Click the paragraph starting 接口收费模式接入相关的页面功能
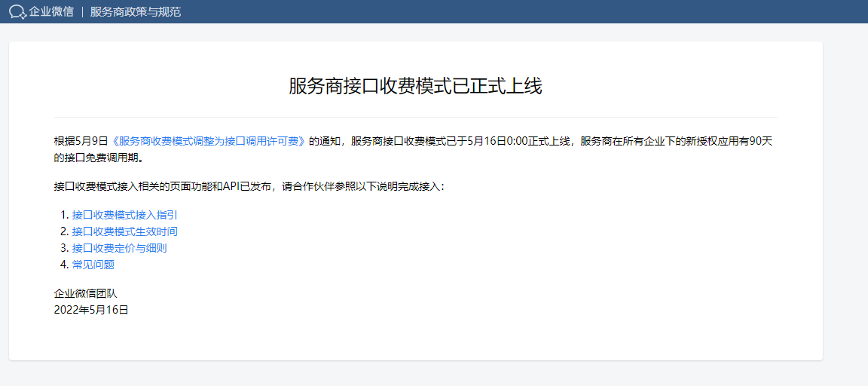Viewport: 868px width, 386px height. (x=249, y=186)
